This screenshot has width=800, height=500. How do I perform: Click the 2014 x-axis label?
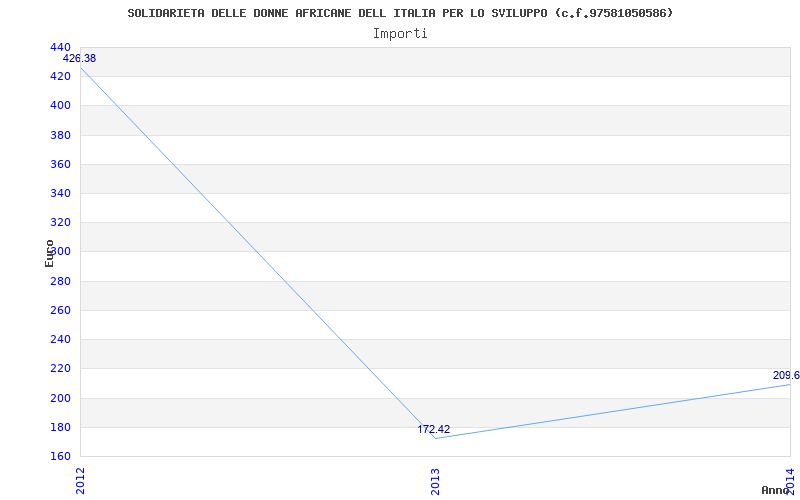[x=790, y=480]
